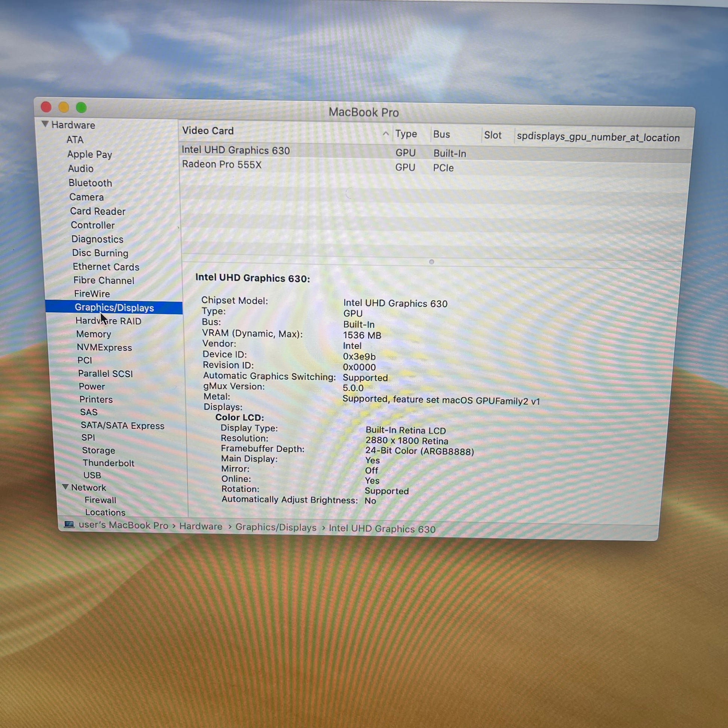Click the Built-In Retina LCD value

(406, 430)
